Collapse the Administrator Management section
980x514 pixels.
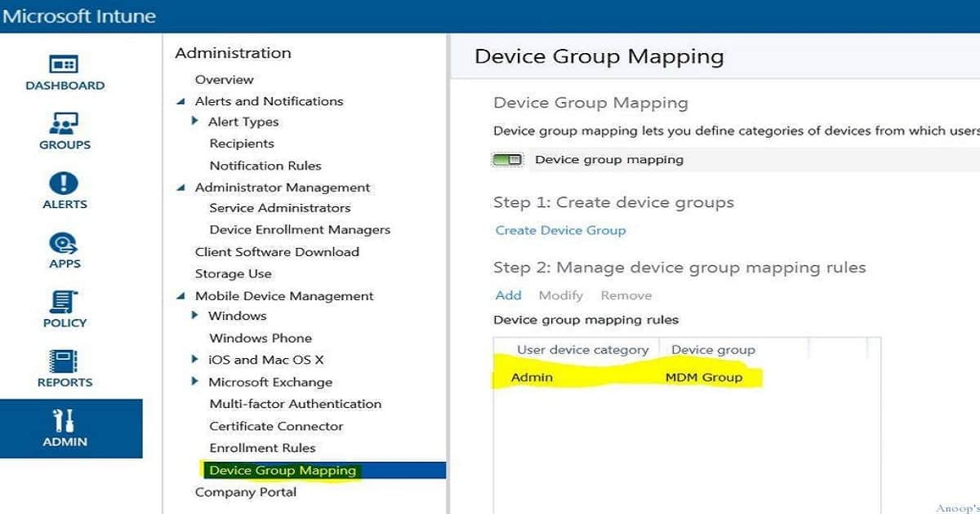[x=181, y=188]
